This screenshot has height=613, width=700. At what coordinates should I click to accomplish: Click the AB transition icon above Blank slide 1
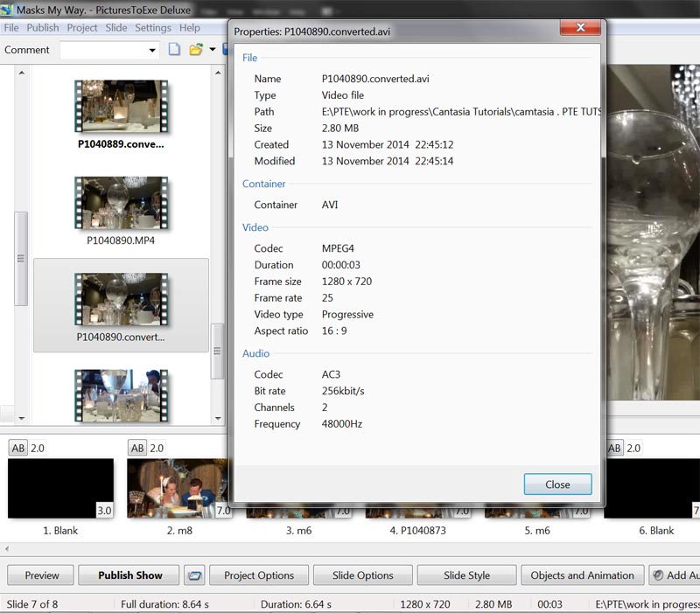point(17,448)
